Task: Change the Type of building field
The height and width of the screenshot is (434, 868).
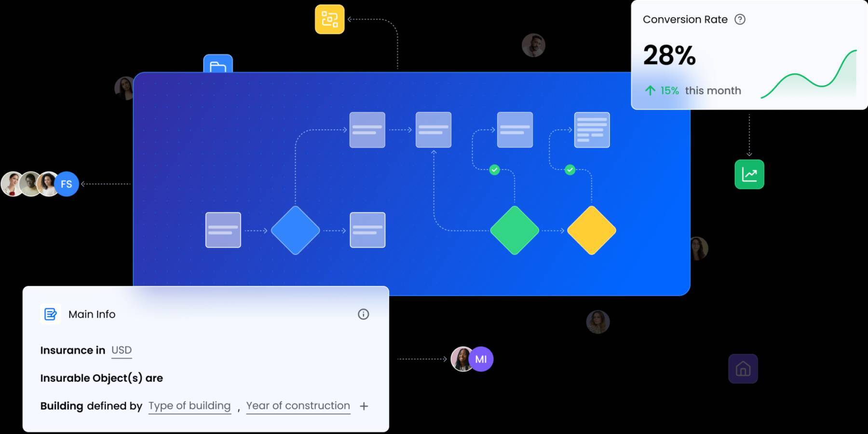Action: (x=190, y=406)
